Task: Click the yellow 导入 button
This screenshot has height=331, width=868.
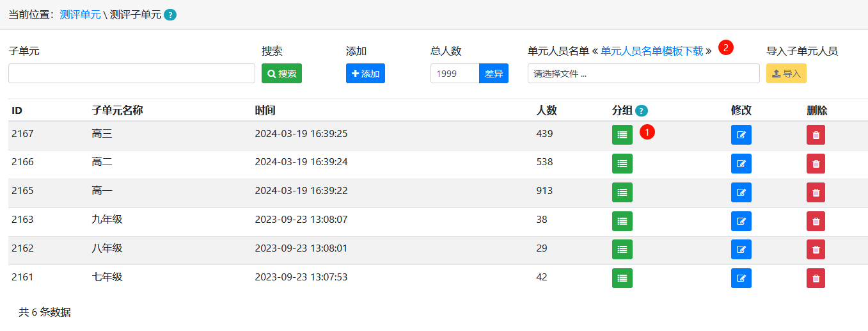Action: click(786, 74)
